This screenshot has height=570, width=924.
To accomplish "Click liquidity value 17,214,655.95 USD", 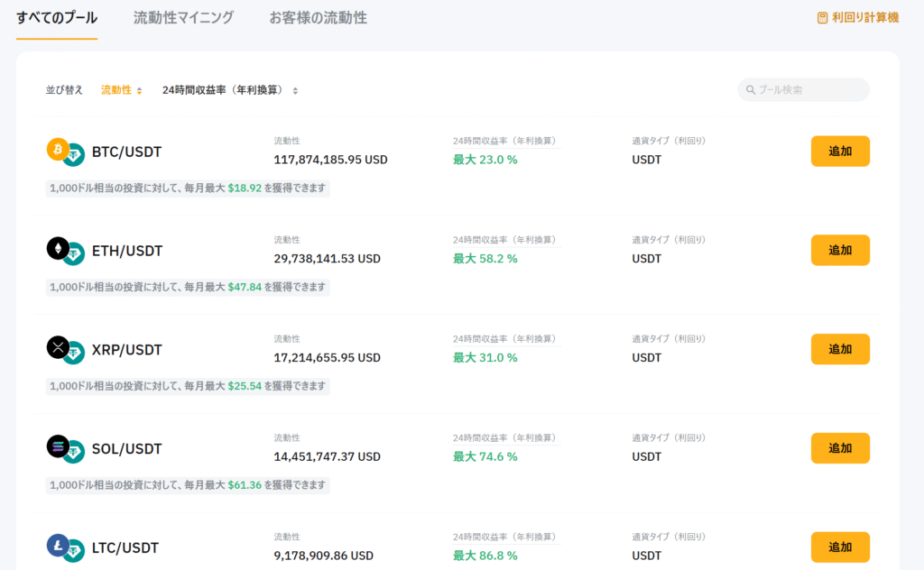I will pos(327,357).
